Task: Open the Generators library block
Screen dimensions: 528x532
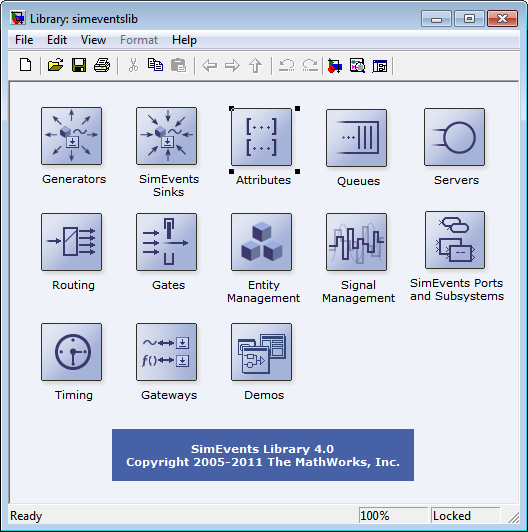Action: (x=71, y=136)
